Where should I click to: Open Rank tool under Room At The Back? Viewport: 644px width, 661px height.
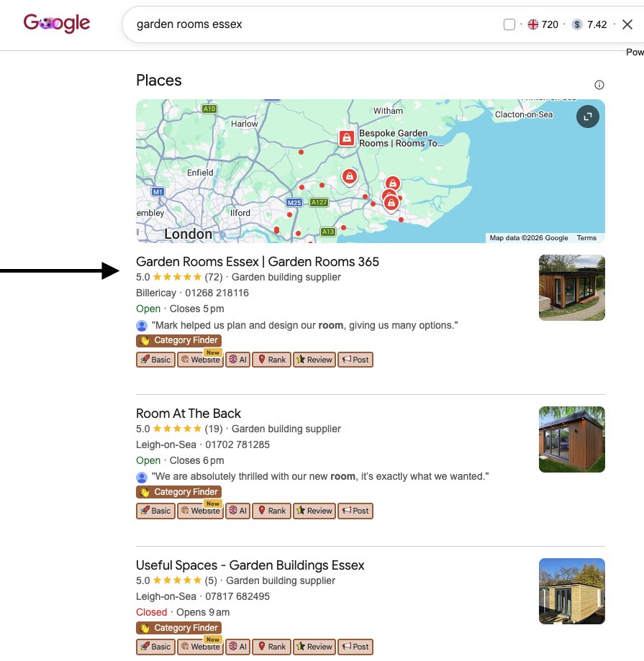(271, 511)
